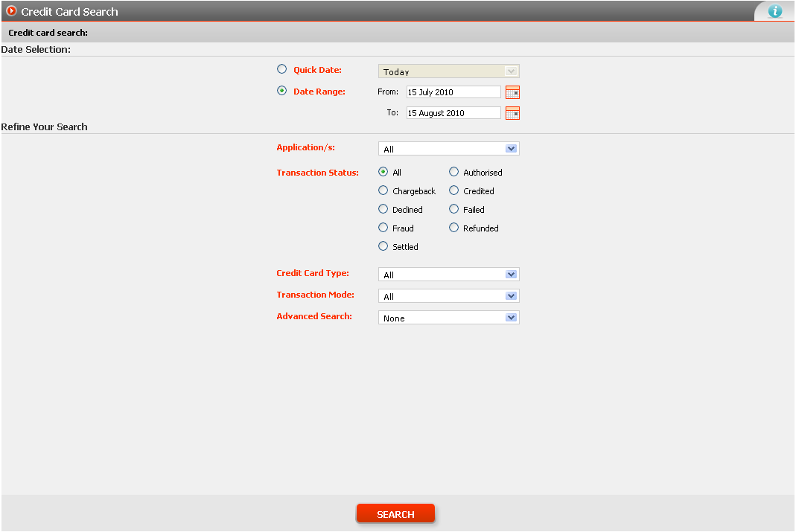Click the Transaction Status label
The height and width of the screenshot is (532, 796).
[x=317, y=173]
